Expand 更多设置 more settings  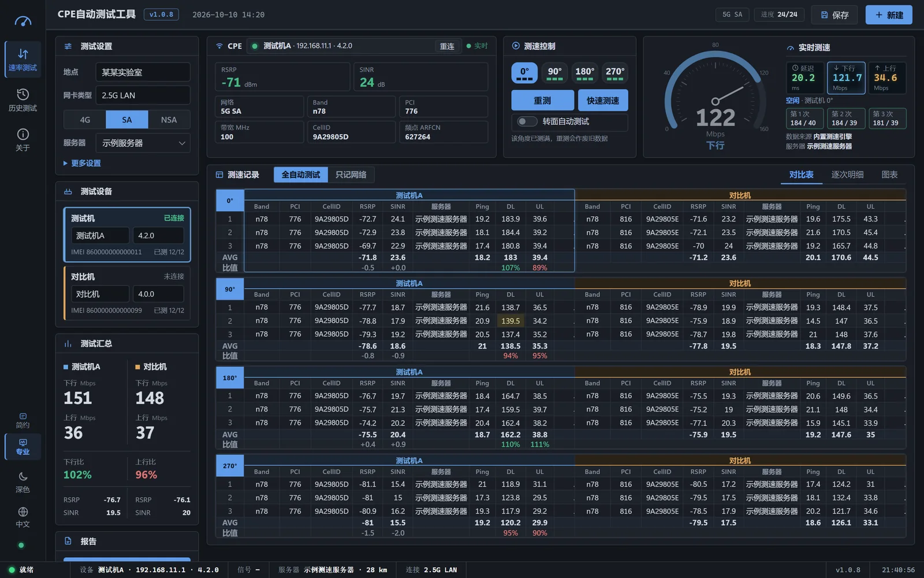pyautogui.click(x=82, y=163)
